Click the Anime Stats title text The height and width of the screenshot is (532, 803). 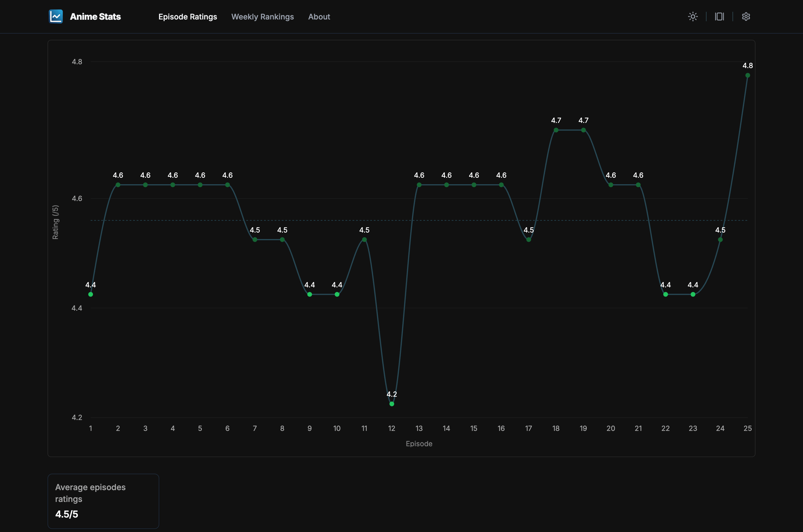coord(95,17)
